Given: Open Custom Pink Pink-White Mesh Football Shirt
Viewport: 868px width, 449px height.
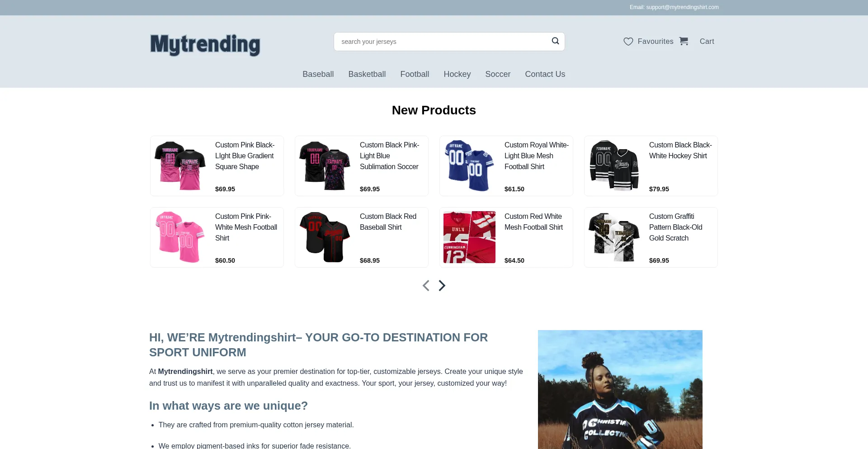Looking at the screenshot, I should click(246, 227).
